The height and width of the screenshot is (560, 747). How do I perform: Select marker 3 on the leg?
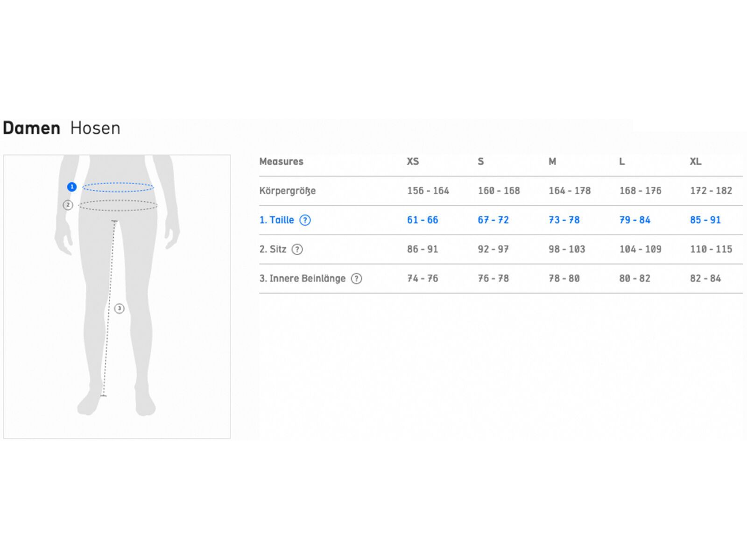click(120, 308)
